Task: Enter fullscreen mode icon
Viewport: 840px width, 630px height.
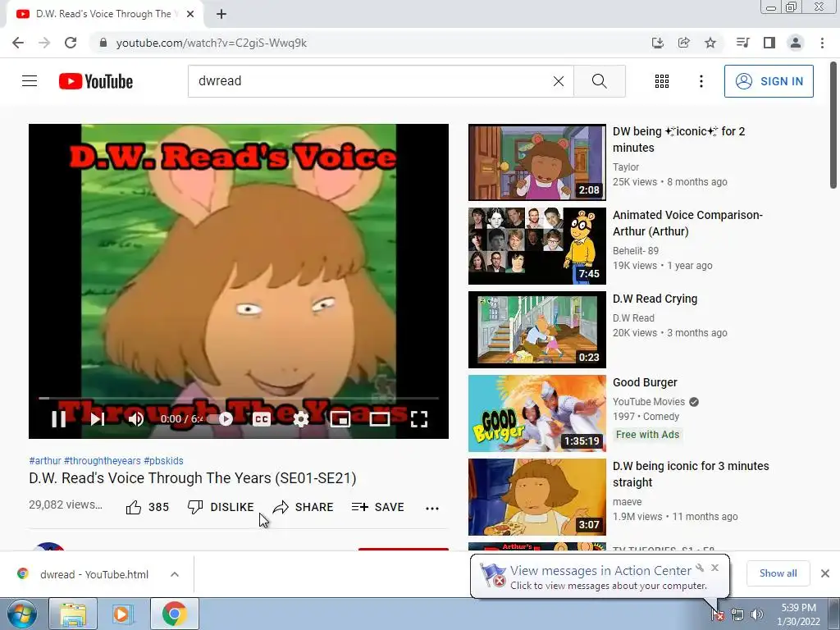Action: click(419, 419)
